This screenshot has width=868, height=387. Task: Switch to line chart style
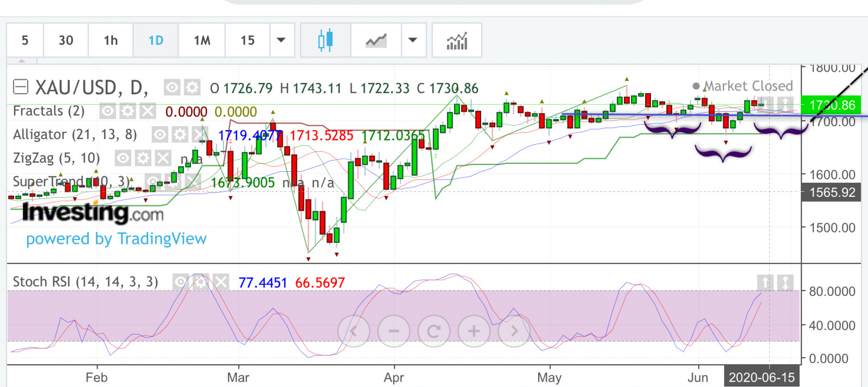click(x=376, y=40)
